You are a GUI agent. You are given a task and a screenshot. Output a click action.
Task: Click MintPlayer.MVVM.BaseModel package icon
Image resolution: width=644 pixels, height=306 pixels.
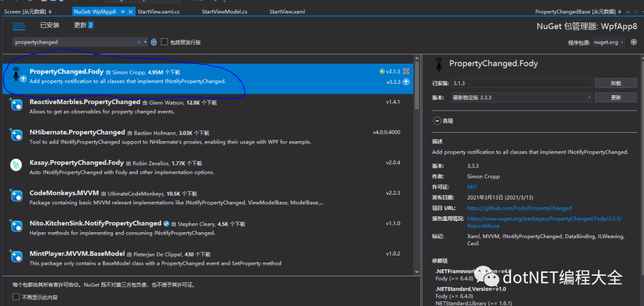[17, 257]
